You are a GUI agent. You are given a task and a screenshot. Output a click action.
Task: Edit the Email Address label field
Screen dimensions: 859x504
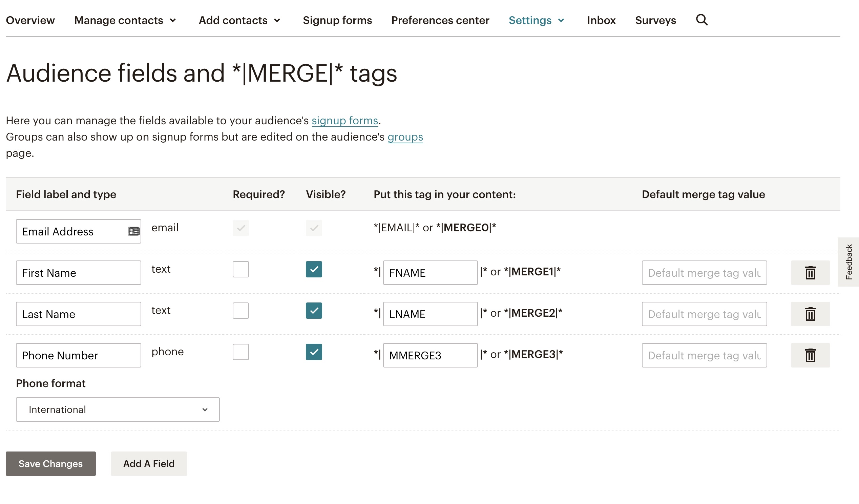[x=78, y=231]
